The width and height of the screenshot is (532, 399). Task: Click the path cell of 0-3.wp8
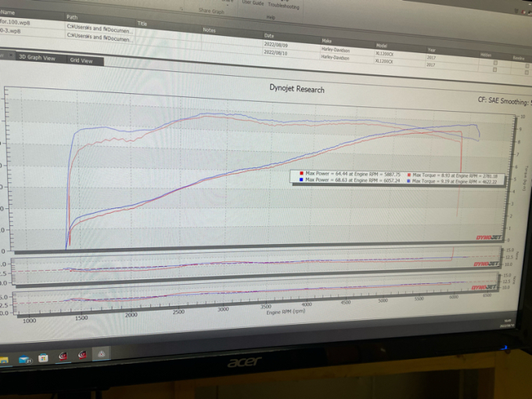(x=99, y=37)
